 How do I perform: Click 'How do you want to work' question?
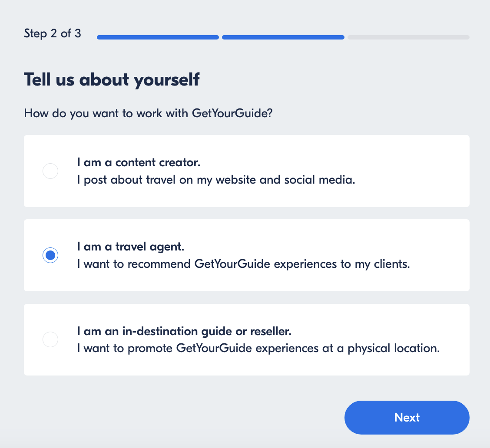pos(148,113)
